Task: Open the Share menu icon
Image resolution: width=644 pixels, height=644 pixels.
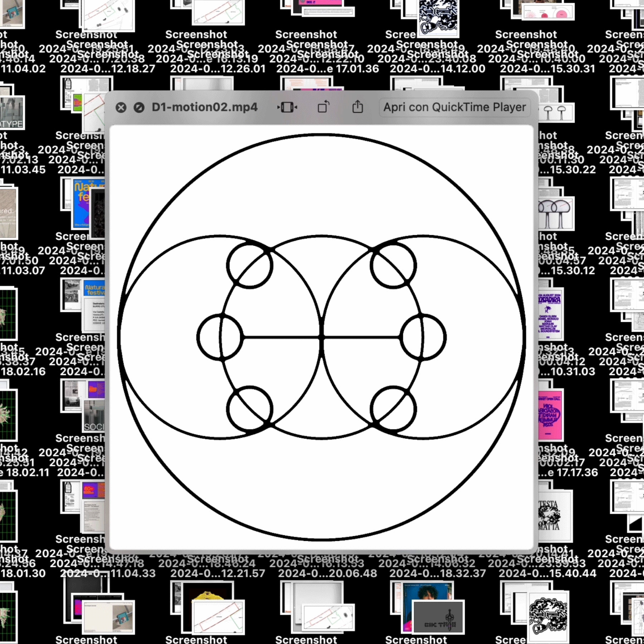Action: click(358, 107)
